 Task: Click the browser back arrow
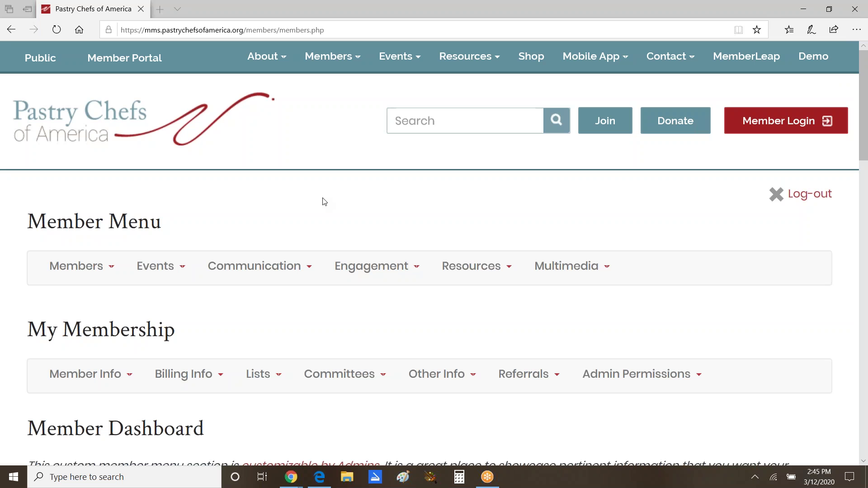pyautogui.click(x=11, y=30)
